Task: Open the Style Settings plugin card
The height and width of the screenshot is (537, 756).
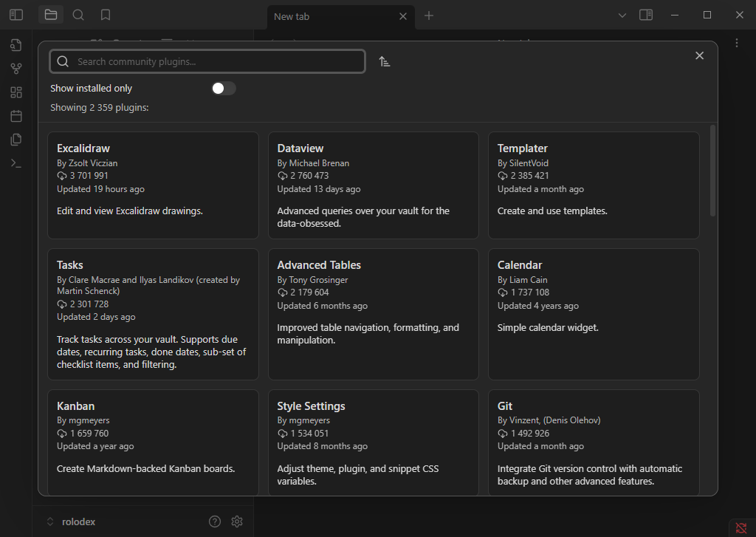Action: point(373,442)
